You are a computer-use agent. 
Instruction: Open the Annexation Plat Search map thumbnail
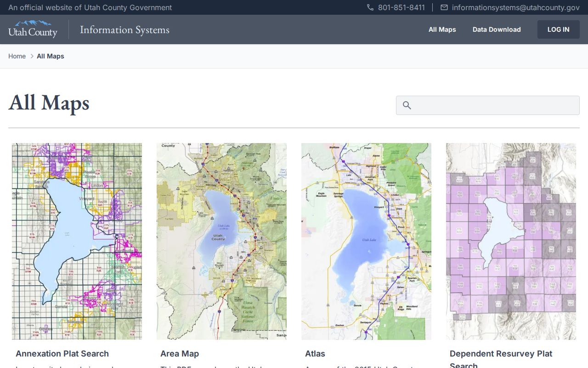pyautogui.click(x=77, y=241)
